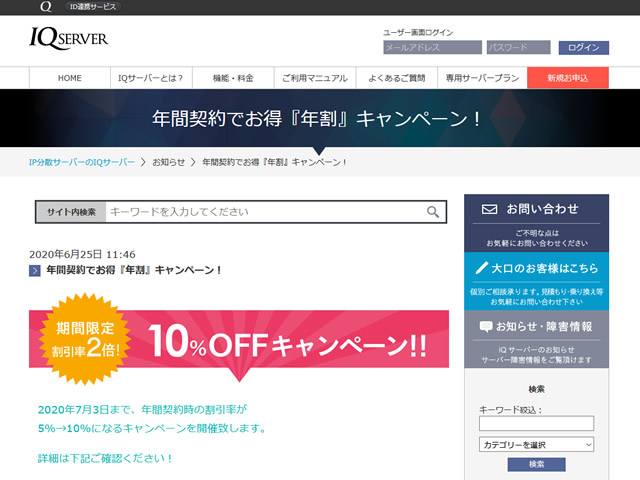Focus the パスワード login field
Screen dimensions: 640x480
click(518, 47)
